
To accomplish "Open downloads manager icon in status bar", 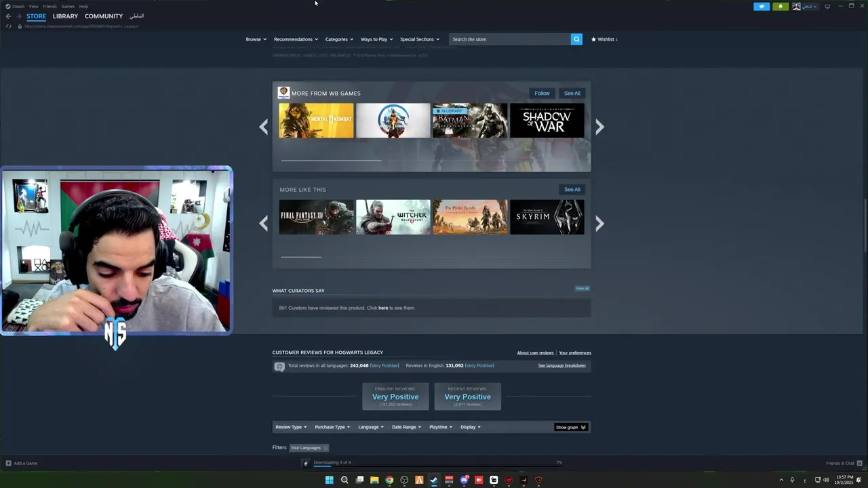I will coord(306,463).
